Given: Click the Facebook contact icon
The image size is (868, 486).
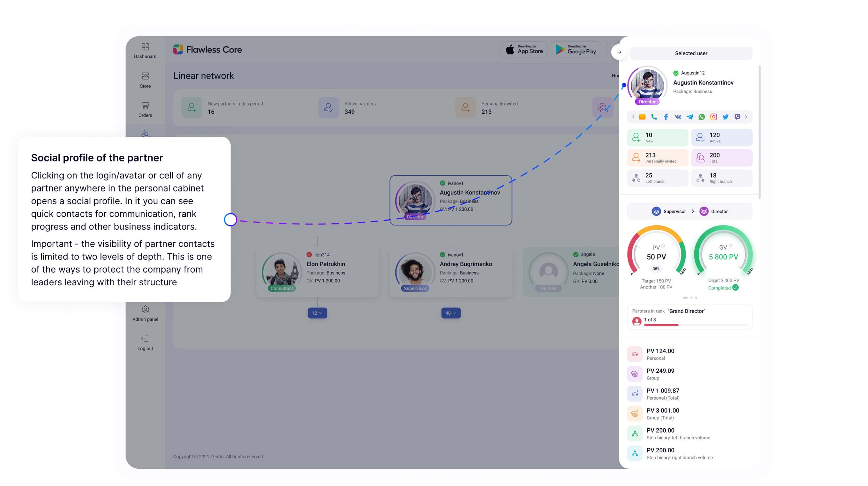Looking at the screenshot, I should pos(666,117).
